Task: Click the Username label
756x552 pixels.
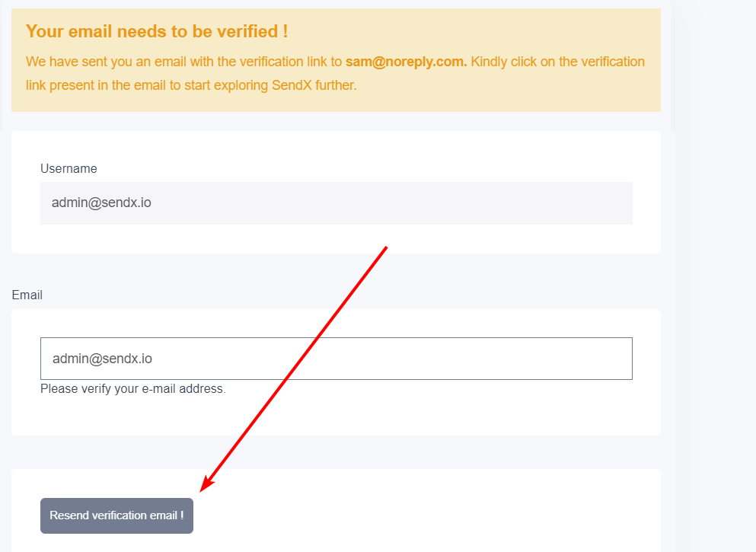Action: [69, 168]
